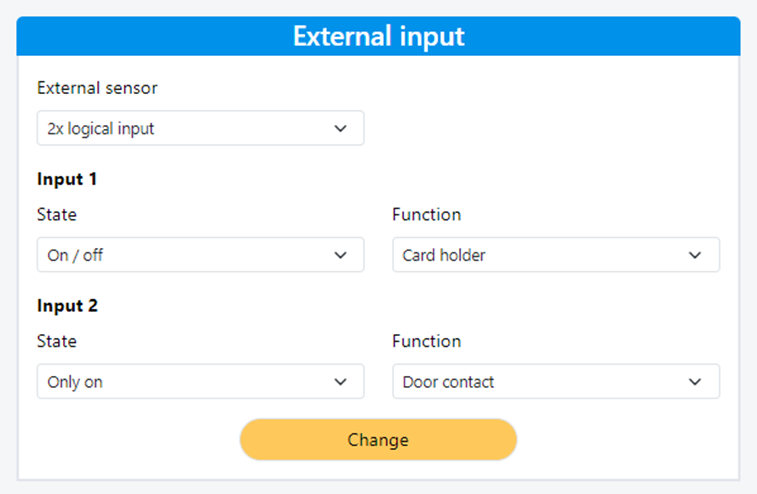Click the 'External sensor' field label
Viewport: 757px width, 494px height.
tap(97, 88)
